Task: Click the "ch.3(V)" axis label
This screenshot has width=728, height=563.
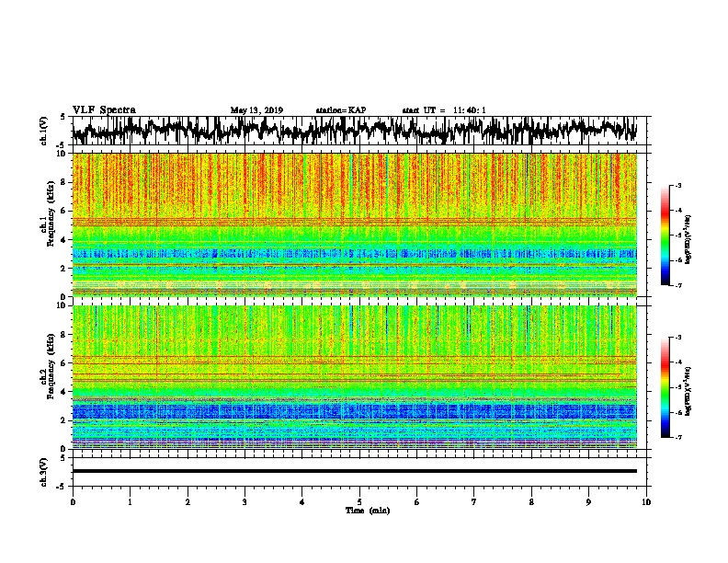Action: [x=44, y=472]
